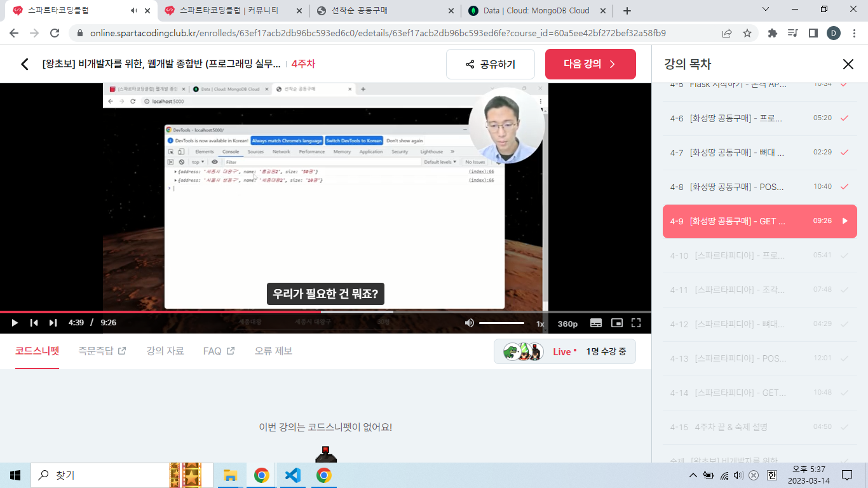Close the 강의 목차 panel
The height and width of the screenshot is (488, 868).
pyautogui.click(x=848, y=64)
